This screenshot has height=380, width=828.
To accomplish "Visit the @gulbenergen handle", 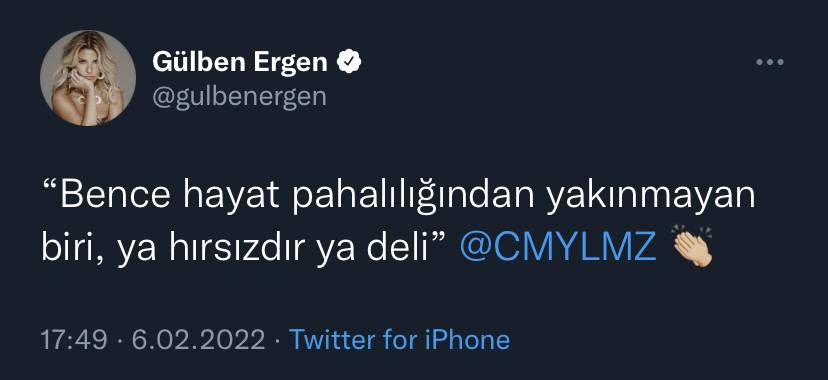I will click(x=239, y=97).
